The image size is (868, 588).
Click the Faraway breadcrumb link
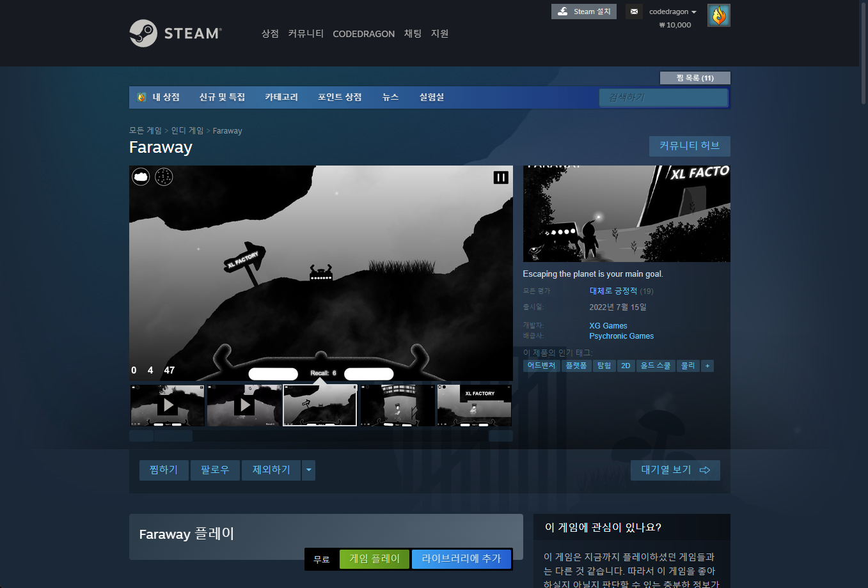227,130
